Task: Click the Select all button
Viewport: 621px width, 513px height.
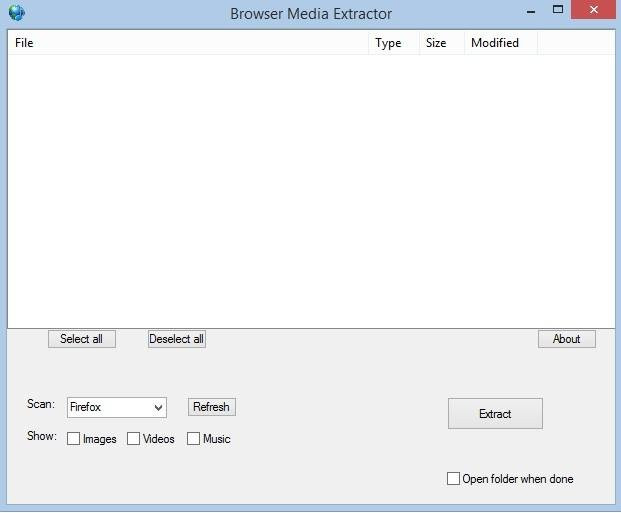Action: [82, 339]
